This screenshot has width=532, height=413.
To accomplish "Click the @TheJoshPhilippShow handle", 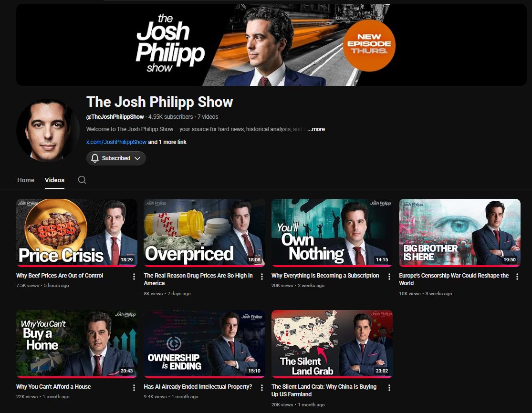I will (x=115, y=117).
